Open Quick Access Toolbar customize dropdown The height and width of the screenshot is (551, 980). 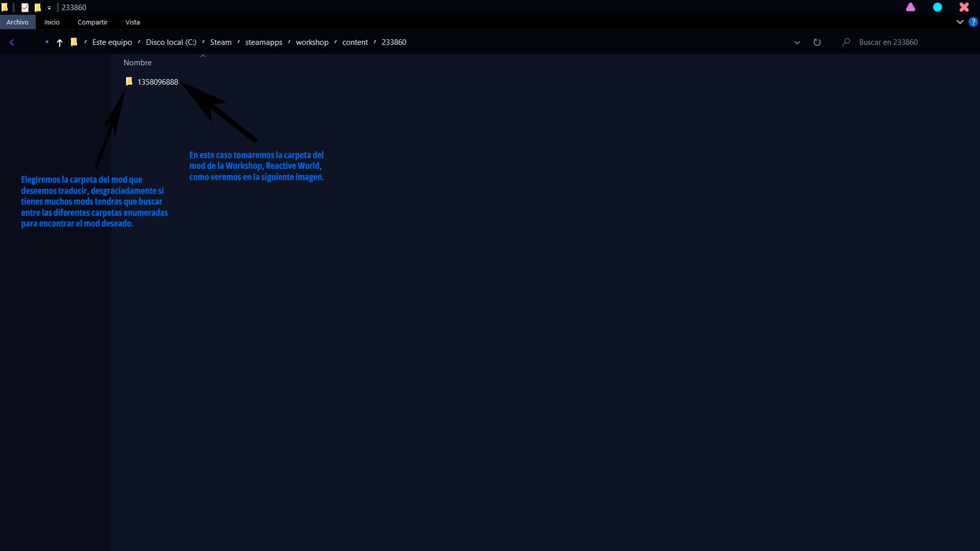click(49, 8)
